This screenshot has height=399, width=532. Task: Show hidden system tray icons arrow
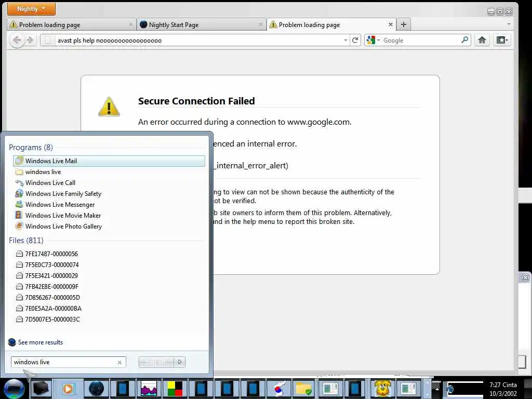point(436,388)
